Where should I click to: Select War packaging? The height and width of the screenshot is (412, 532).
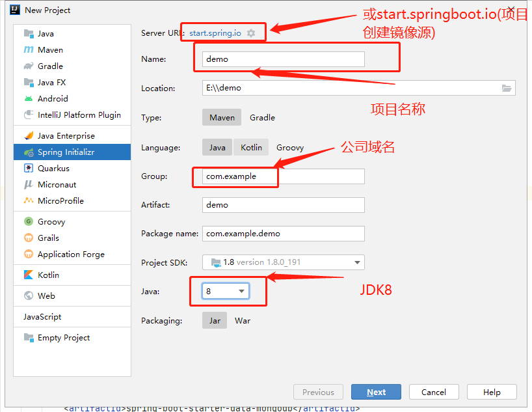(243, 321)
